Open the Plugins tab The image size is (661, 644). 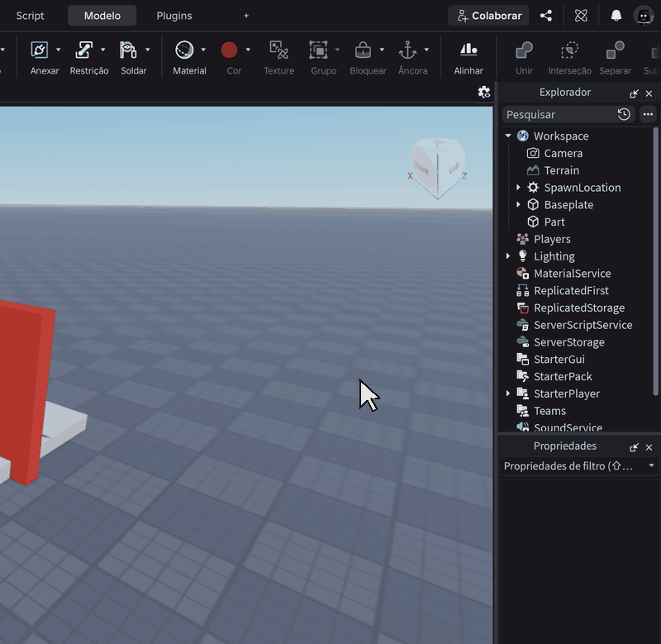click(174, 16)
